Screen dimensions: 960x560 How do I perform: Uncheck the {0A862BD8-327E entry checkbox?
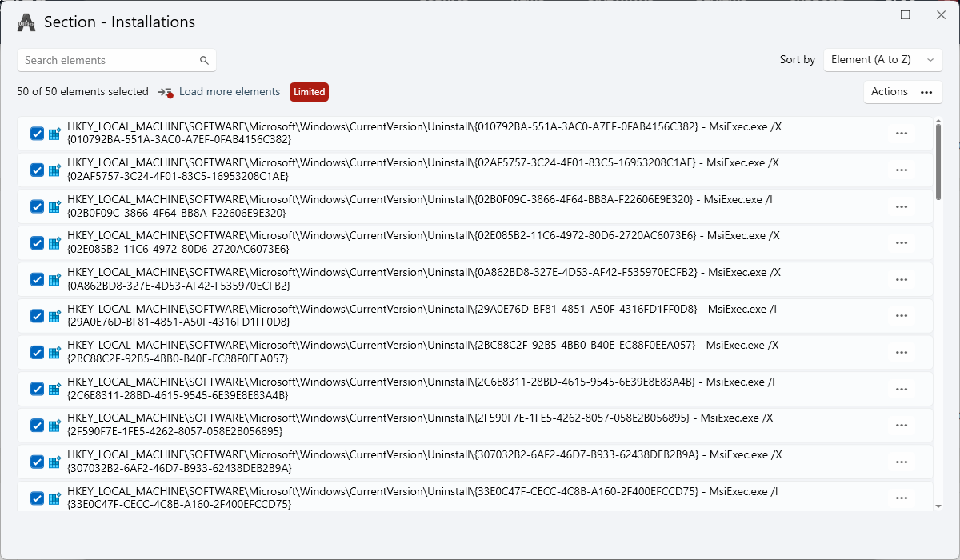37,279
